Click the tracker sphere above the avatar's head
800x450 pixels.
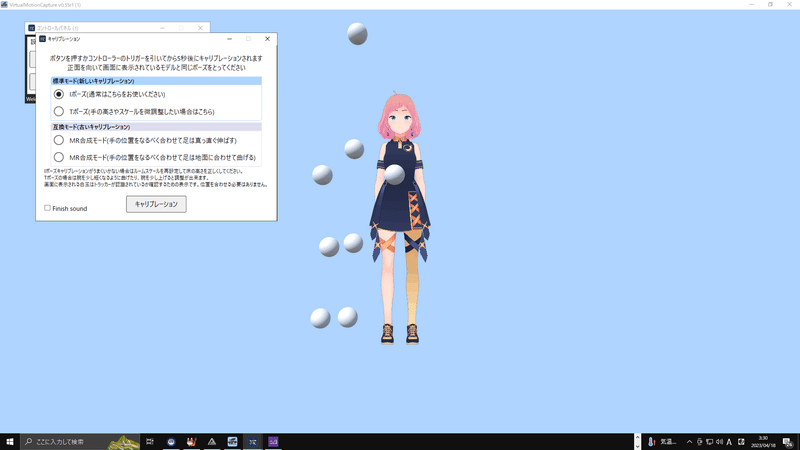click(x=357, y=34)
